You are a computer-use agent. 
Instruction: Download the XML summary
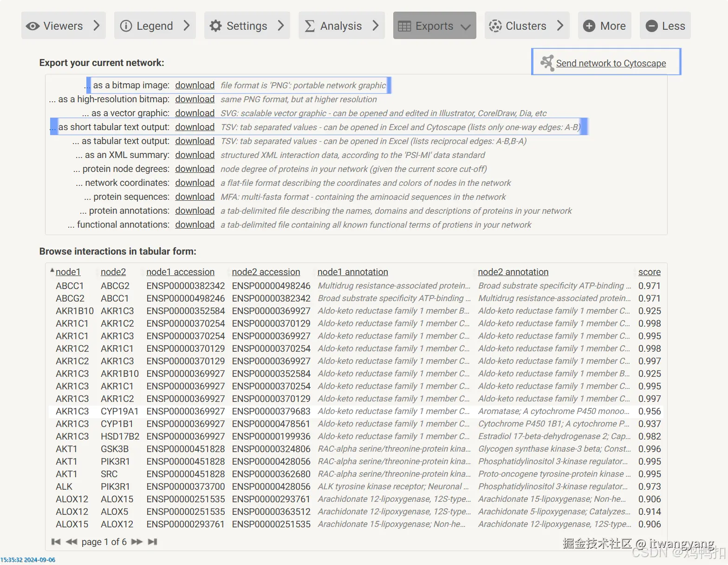pyautogui.click(x=195, y=155)
